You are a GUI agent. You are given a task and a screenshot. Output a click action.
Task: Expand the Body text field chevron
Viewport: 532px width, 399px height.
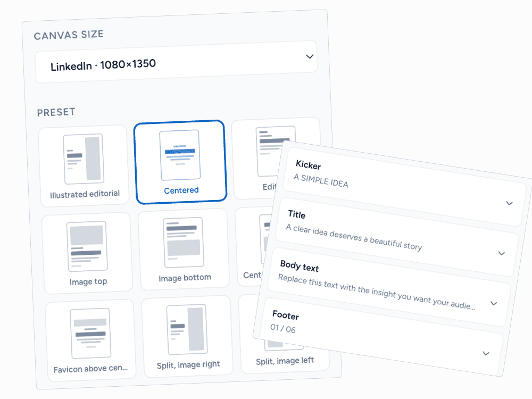[x=494, y=303]
